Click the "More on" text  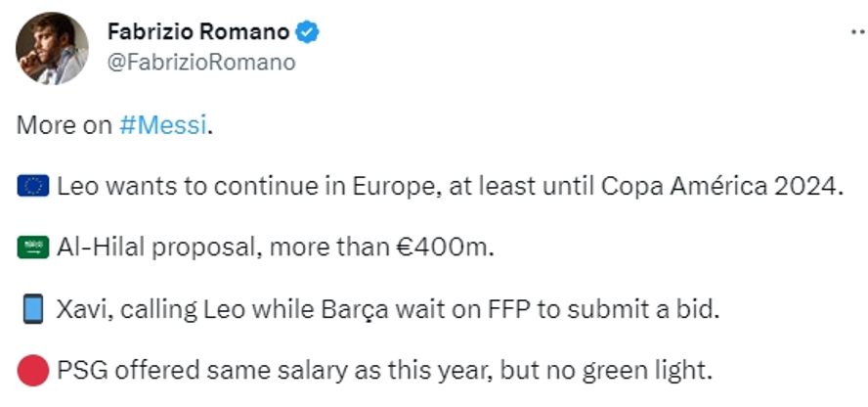click(65, 125)
